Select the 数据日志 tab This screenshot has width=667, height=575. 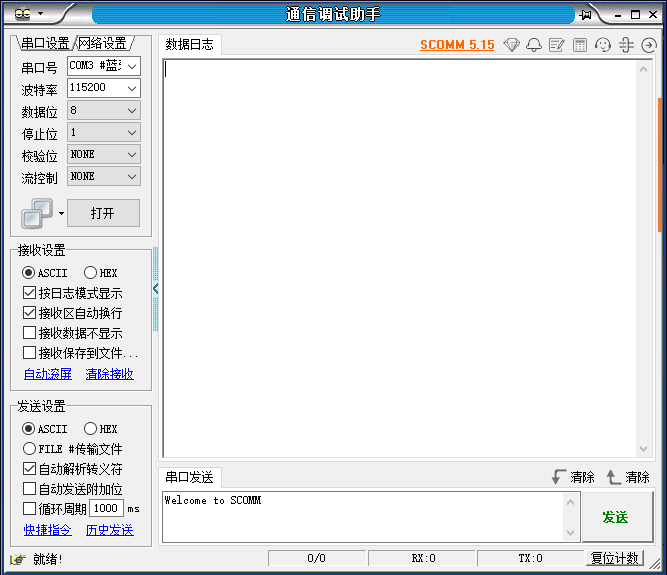point(189,45)
